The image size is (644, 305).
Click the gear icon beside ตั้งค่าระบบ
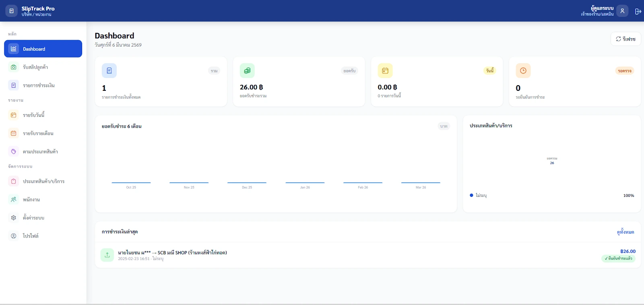point(14,217)
